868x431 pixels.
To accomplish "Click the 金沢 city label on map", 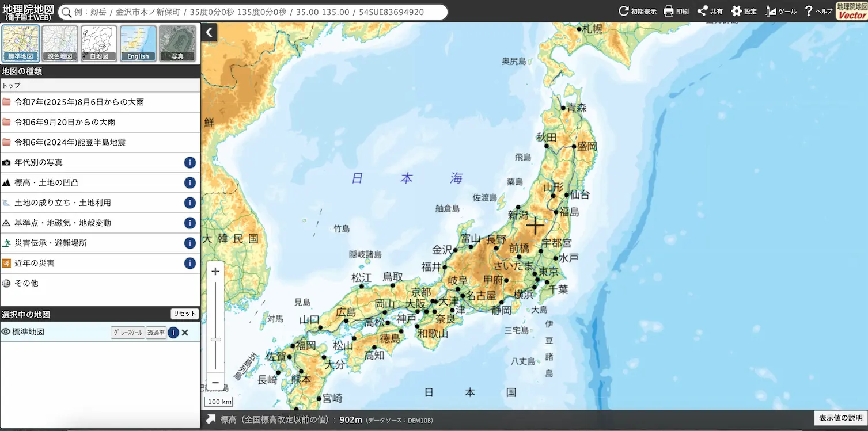I will pyautogui.click(x=442, y=250).
